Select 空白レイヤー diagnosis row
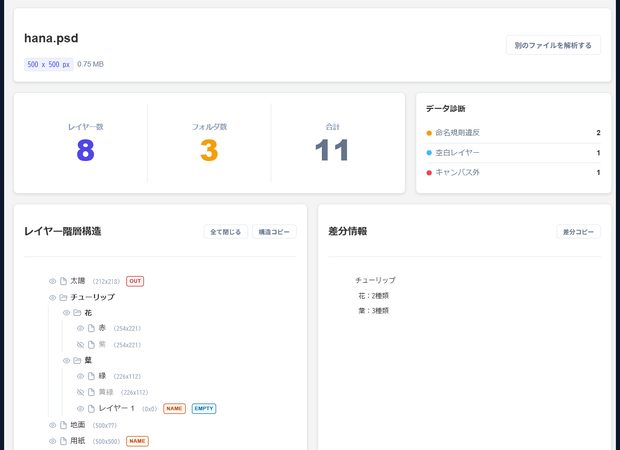Image resolution: width=620 pixels, height=450 pixels. pyautogui.click(x=513, y=153)
